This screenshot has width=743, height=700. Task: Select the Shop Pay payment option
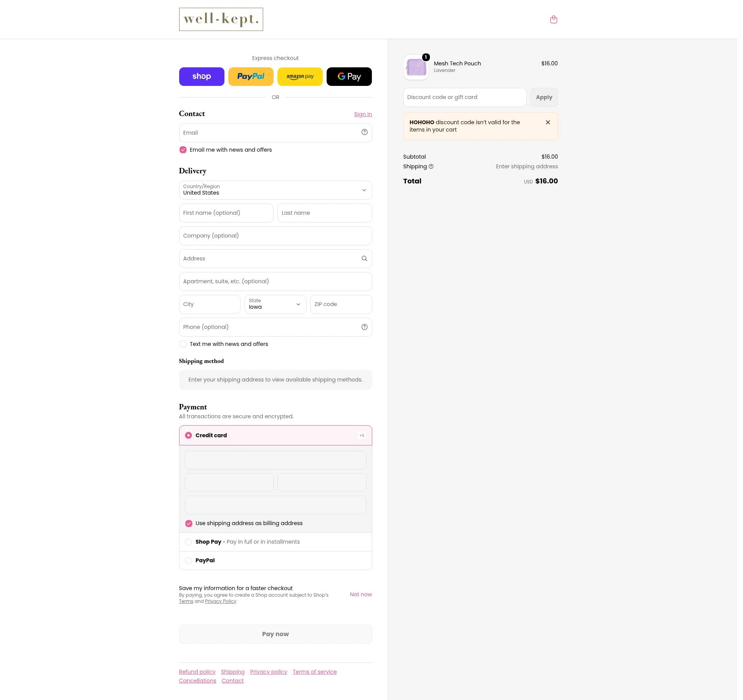click(188, 542)
